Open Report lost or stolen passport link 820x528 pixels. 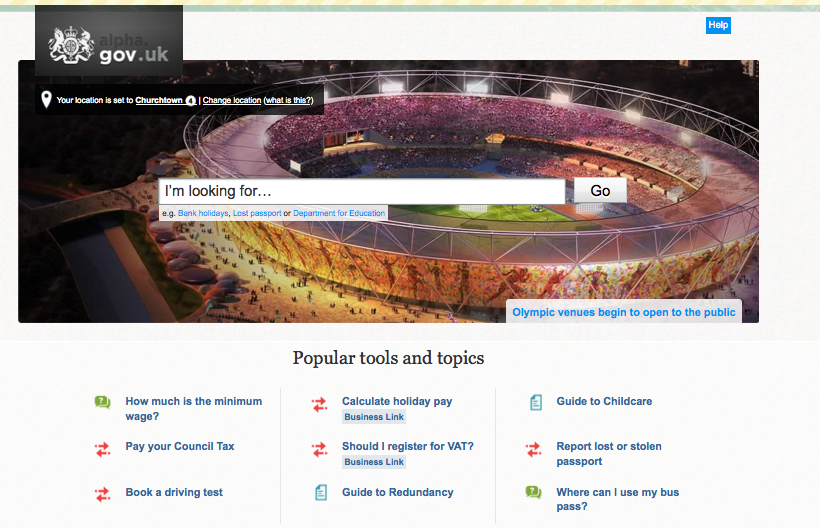(x=609, y=454)
